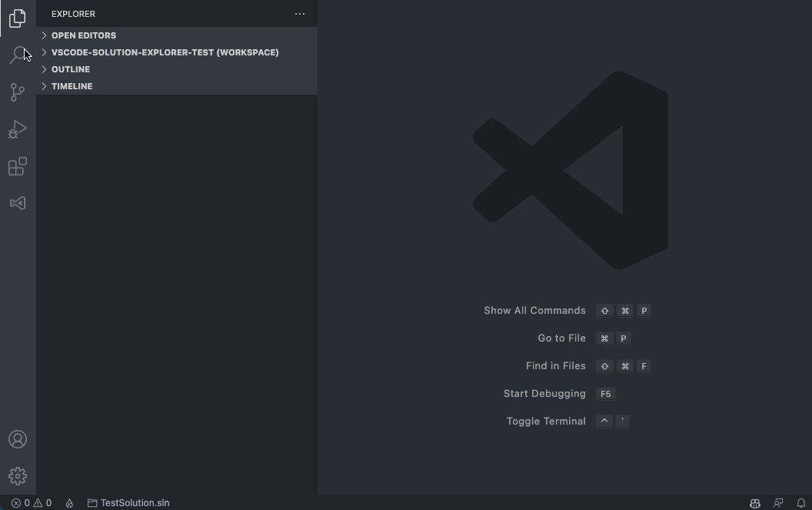The height and width of the screenshot is (510, 812).
Task: Click the flame icon in the status bar
Action: click(x=68, y=503)
